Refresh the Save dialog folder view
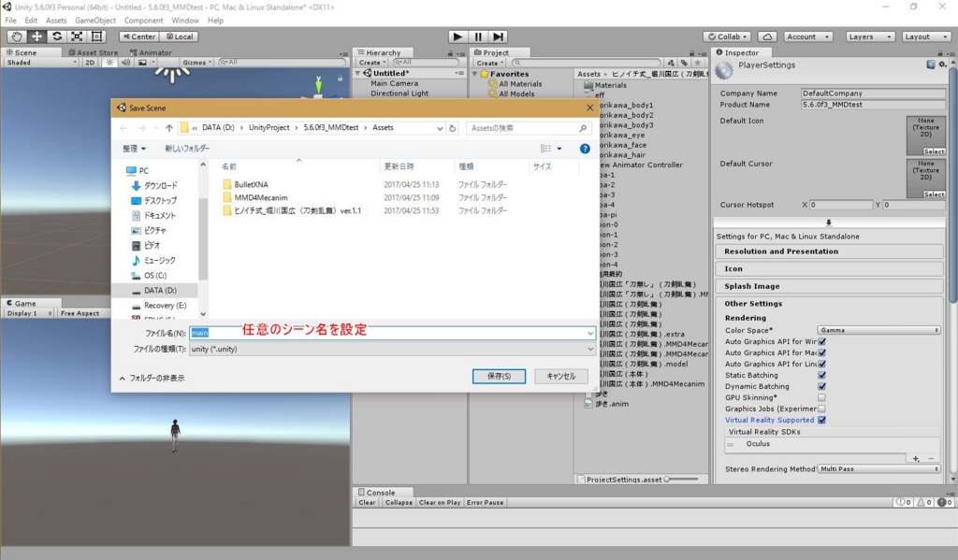This screenshot has width=958, height=560. (453, 128)
